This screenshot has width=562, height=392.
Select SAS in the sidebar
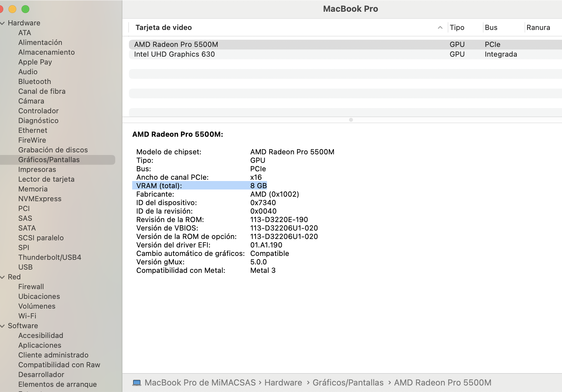[25, 218]
